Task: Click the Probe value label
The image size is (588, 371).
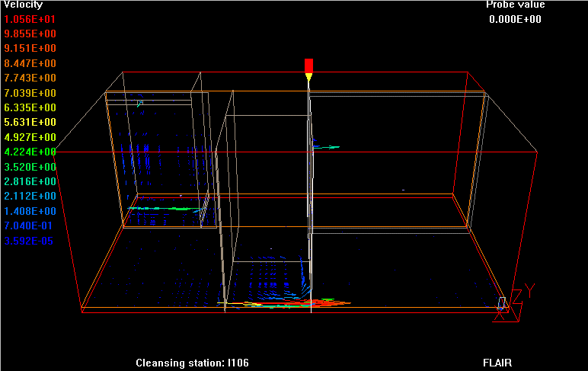Action: pos(515,5)
